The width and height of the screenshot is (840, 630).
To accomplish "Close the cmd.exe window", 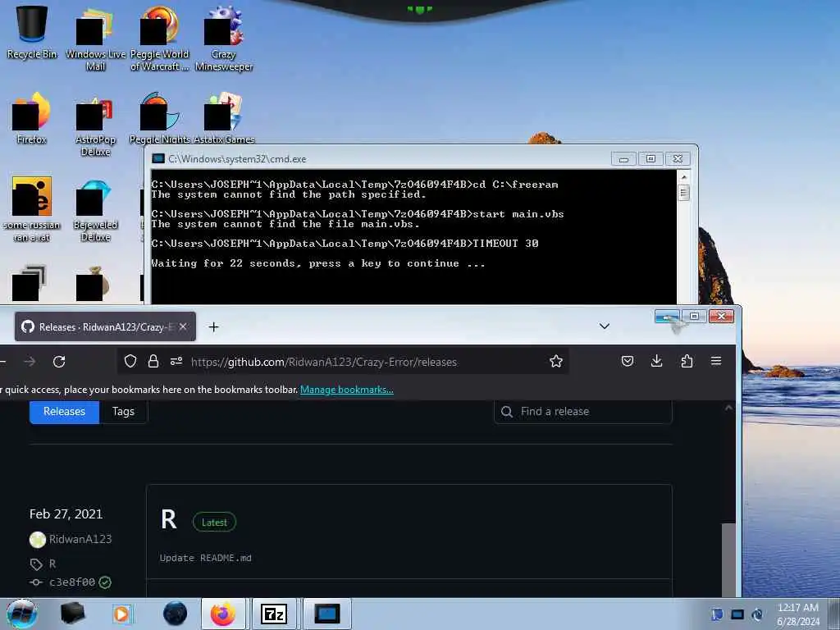I will (677, 158).
